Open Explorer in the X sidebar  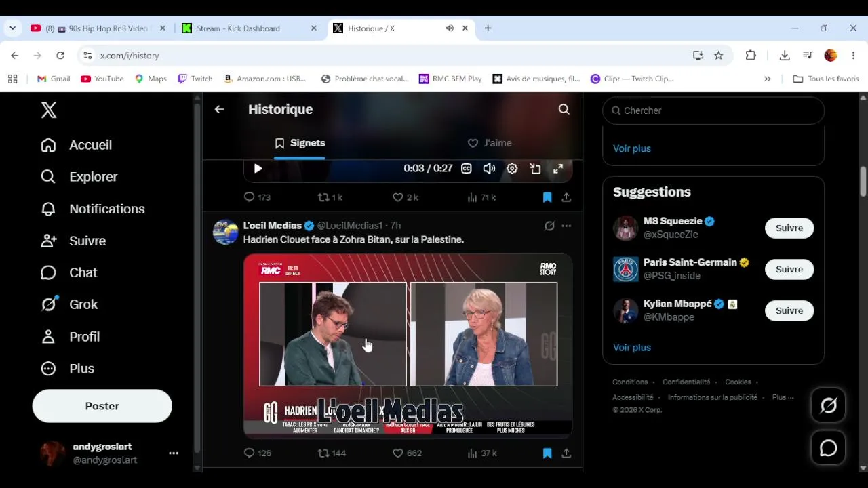click(79, 177)
